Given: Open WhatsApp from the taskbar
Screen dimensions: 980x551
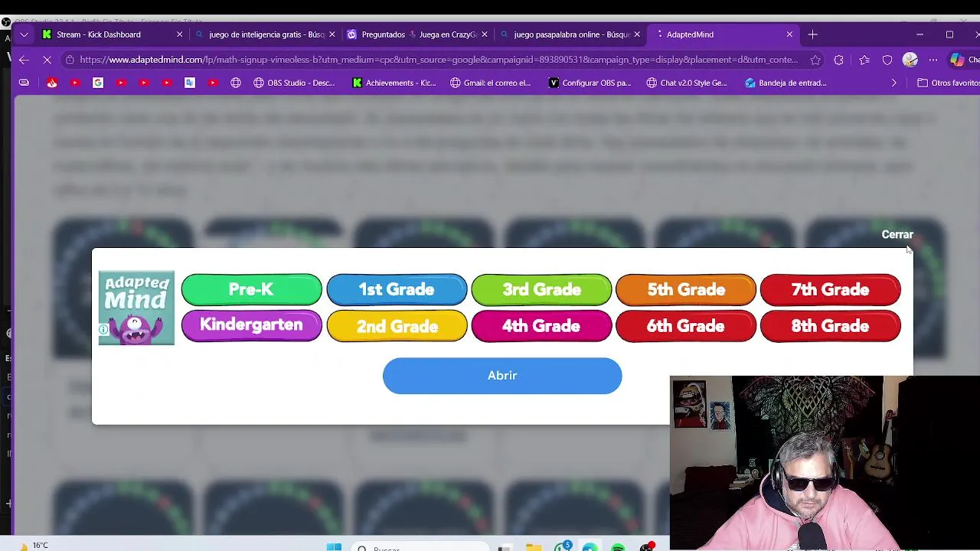Looking at the screenshot, I should point(563,546).
